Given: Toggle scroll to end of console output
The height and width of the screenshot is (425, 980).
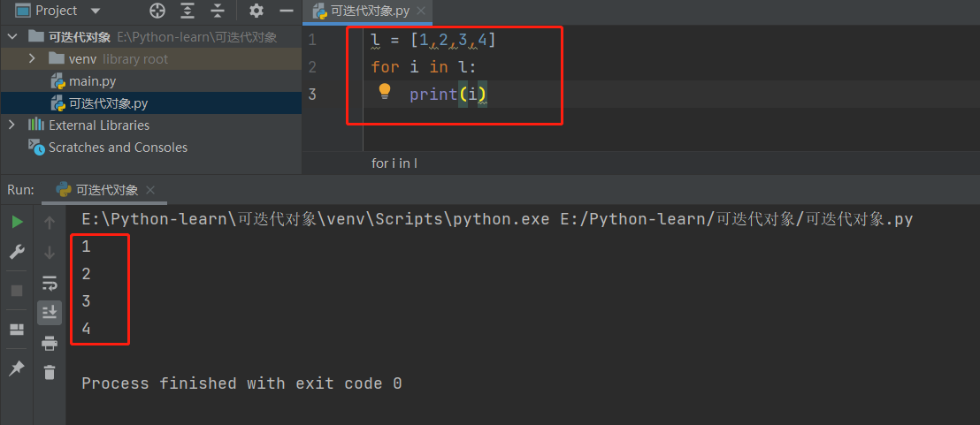Looking at the screenshot, I should 50,312.
